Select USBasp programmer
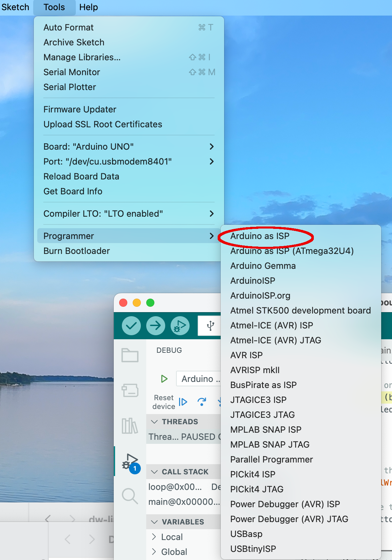 [301, 534]
